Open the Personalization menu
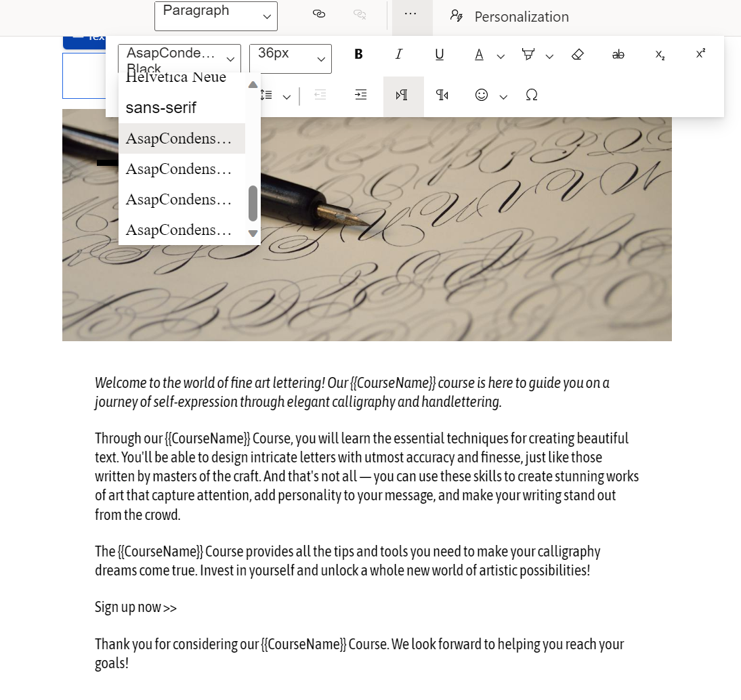741x700 pixels. point(509,16)
